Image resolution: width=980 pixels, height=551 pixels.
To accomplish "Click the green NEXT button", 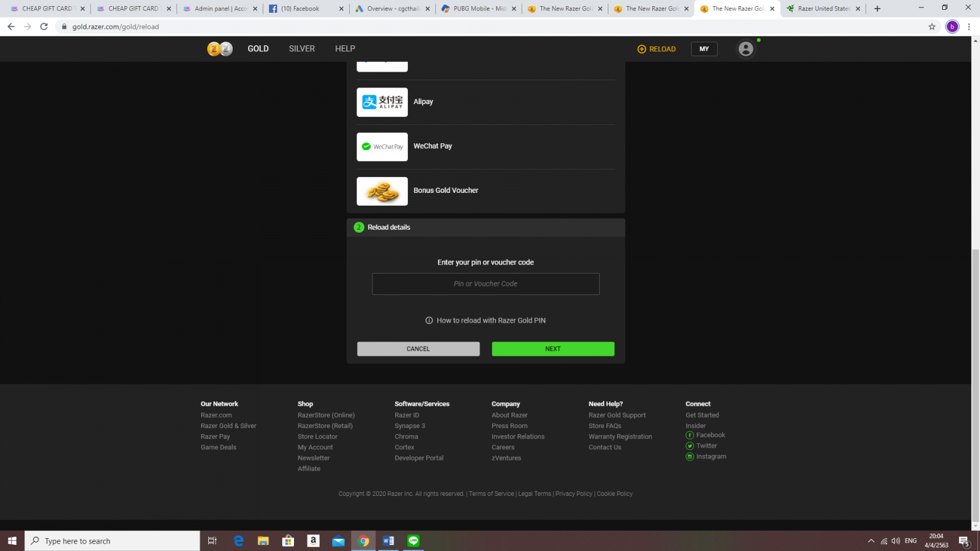I will pos(553,349).
